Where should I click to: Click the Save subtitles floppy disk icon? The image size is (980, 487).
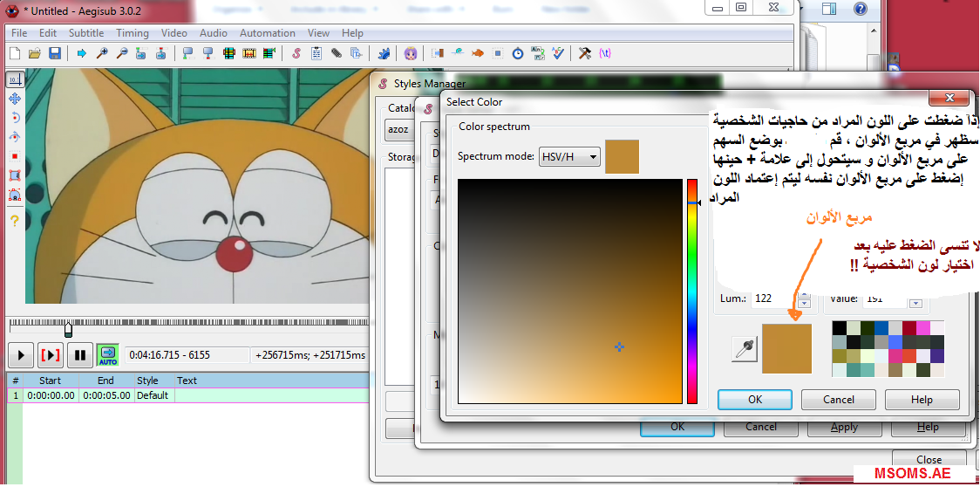54,53
